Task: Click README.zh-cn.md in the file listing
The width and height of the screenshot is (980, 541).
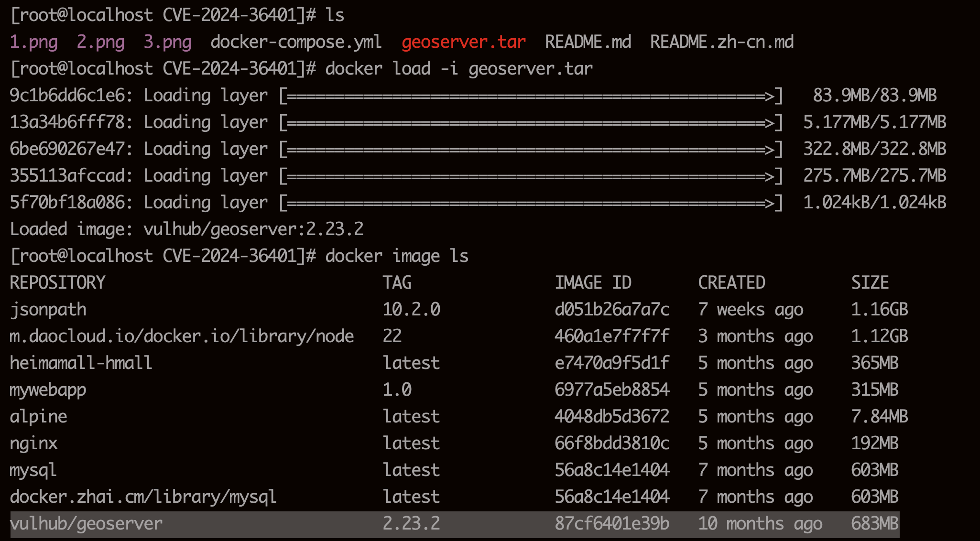Action: (x=722, y=42)
